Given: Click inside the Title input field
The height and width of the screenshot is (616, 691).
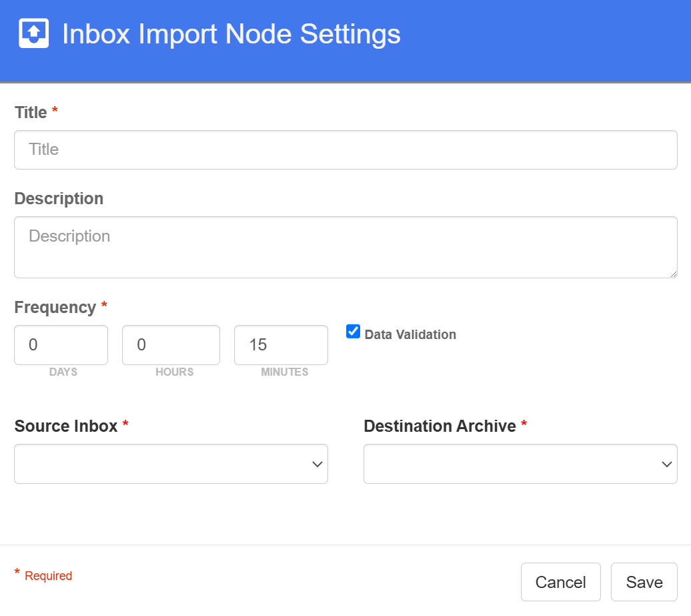Looking at the screenshot, I should coord(345,149).
